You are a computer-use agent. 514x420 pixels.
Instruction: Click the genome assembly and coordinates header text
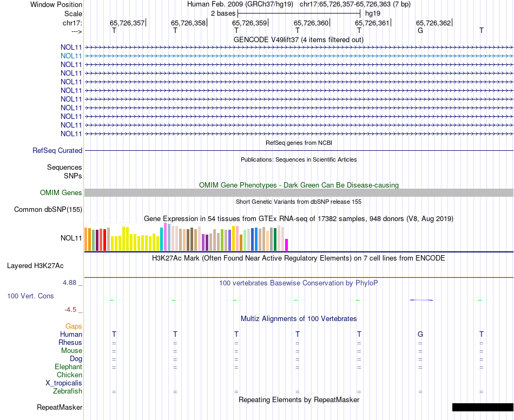click(x=299, y=4)
